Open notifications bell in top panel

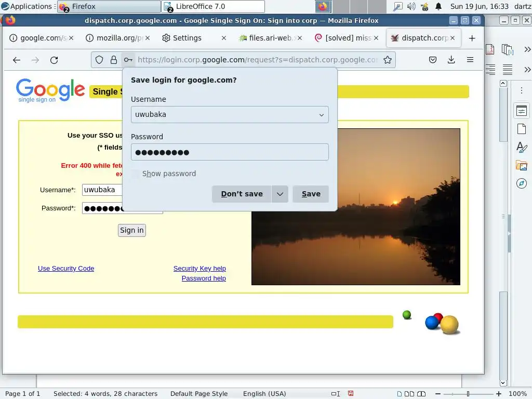(438, 6)
